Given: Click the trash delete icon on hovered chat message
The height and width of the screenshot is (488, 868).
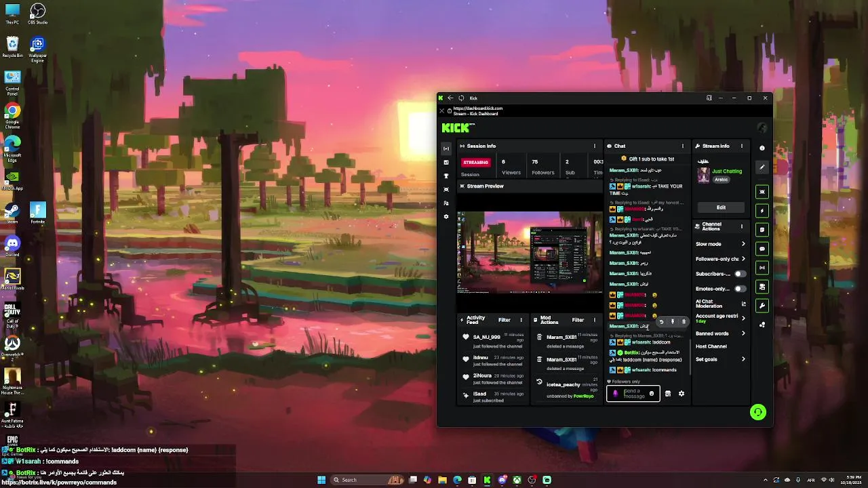Looking at the screenshot, I should pos(684,322).
